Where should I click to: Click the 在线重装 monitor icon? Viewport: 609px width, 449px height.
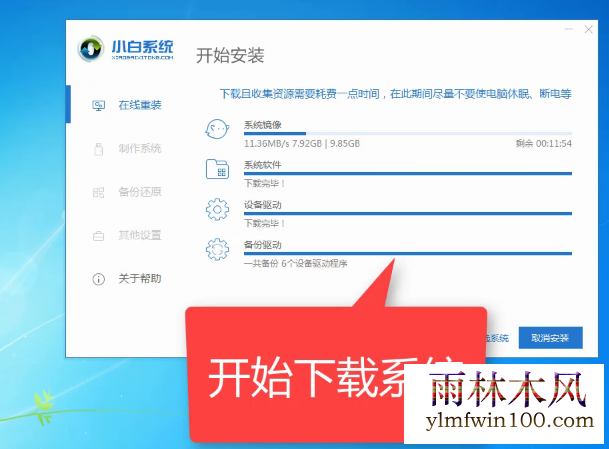coord(99,106)
